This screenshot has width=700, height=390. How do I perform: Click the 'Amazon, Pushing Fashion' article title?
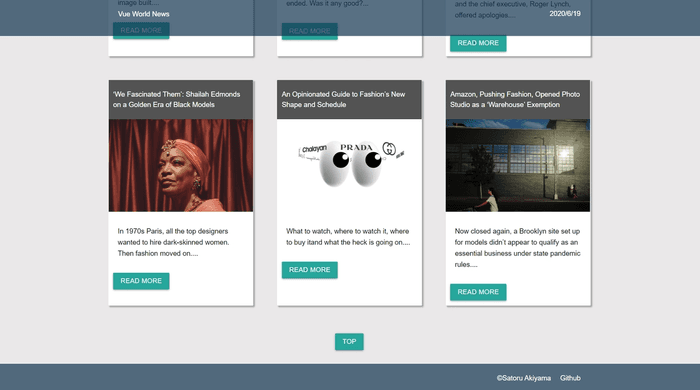[515, 100]
